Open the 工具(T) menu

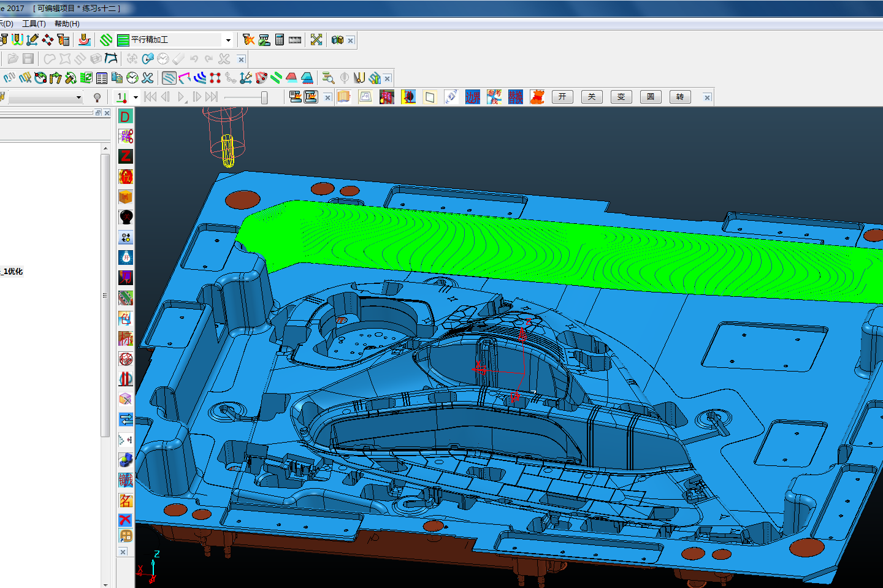34,24
